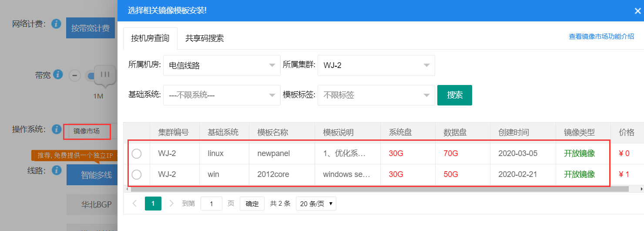This screenshot has height=231, width=644.
Task: Close the image template dialog
Action: pyautogui.click(x=637, y=11)
